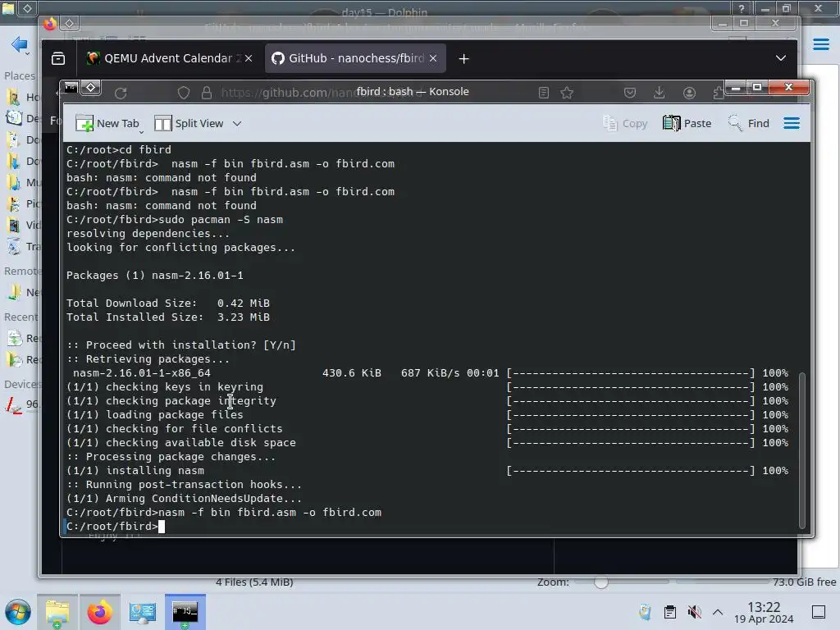Viewport: 840px width, 630px height.
Task: Open Dolphin hamburger menu
Action: (820, 44)
